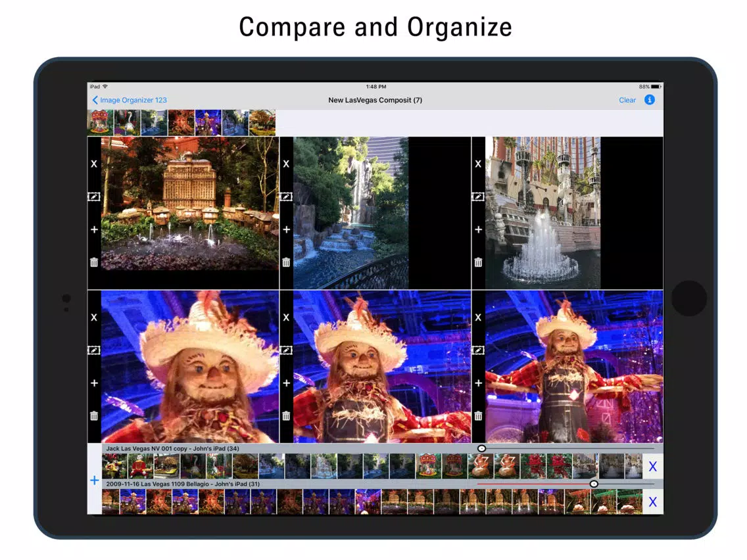Select the fifth thumbnail in composite strip
The height and width of the screenshot is (560, 747).
coord(208,123)
